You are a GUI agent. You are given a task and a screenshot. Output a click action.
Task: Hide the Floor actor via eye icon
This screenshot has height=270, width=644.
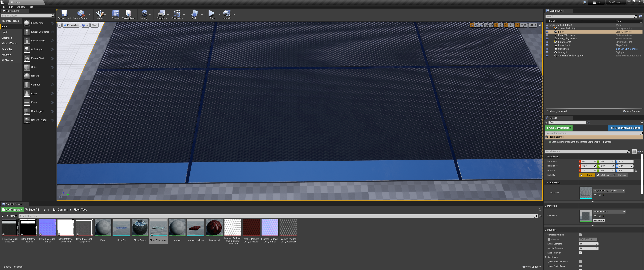pyautogui.click(x=547, y=32)
